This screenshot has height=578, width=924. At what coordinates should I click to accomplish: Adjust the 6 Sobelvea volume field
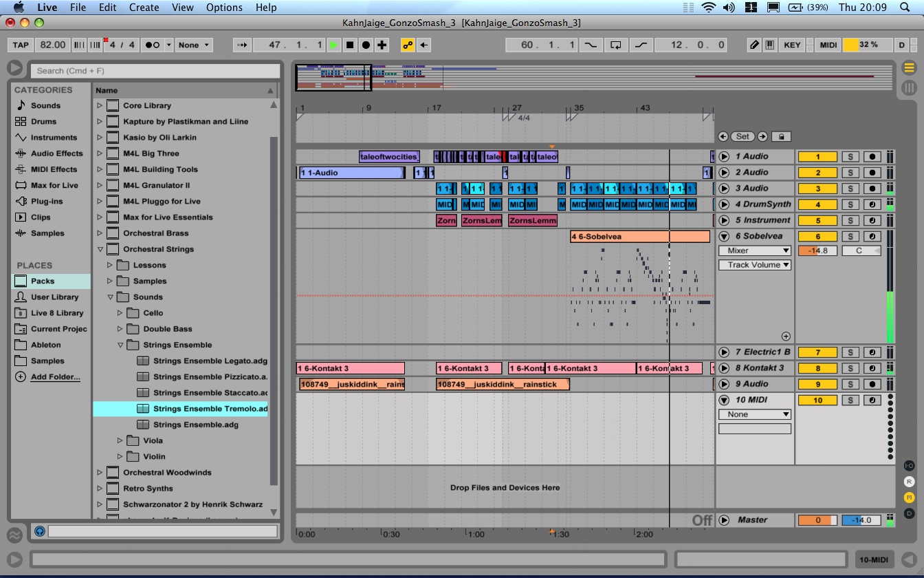[817, 250]
